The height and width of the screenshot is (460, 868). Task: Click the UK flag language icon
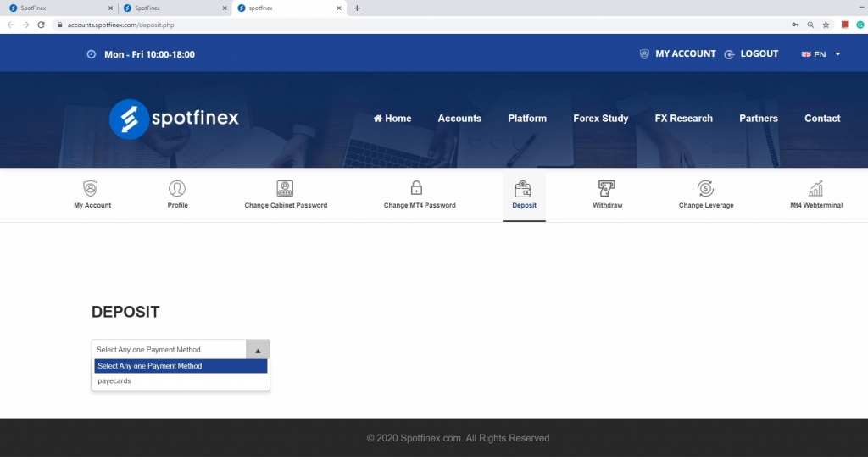806,54
